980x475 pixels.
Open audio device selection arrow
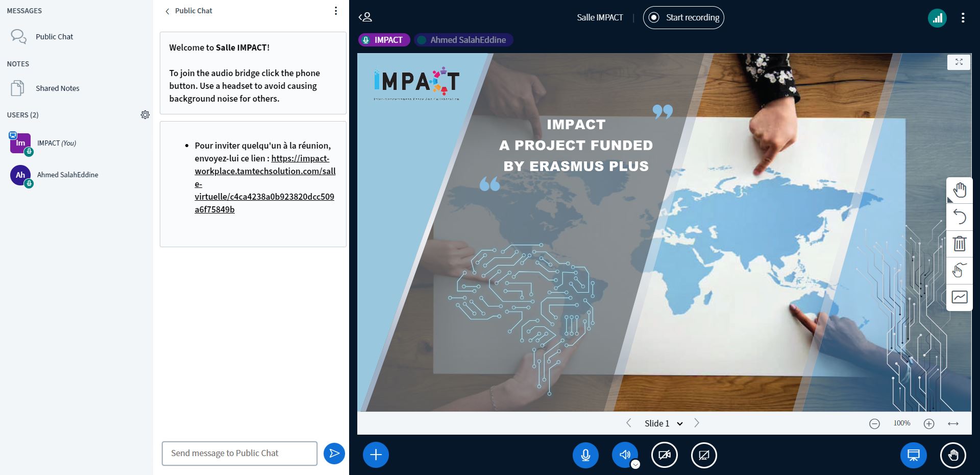635,464
